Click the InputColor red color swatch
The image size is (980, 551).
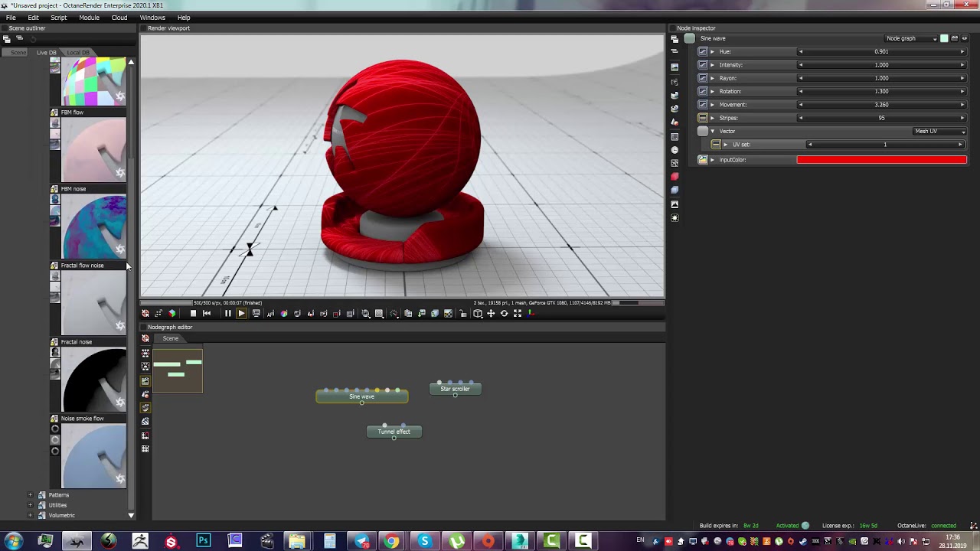click(x=881, y=160)
